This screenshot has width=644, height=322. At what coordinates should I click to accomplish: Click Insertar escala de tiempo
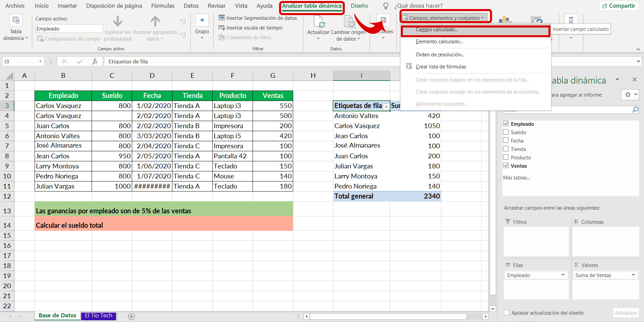[250, 28]
